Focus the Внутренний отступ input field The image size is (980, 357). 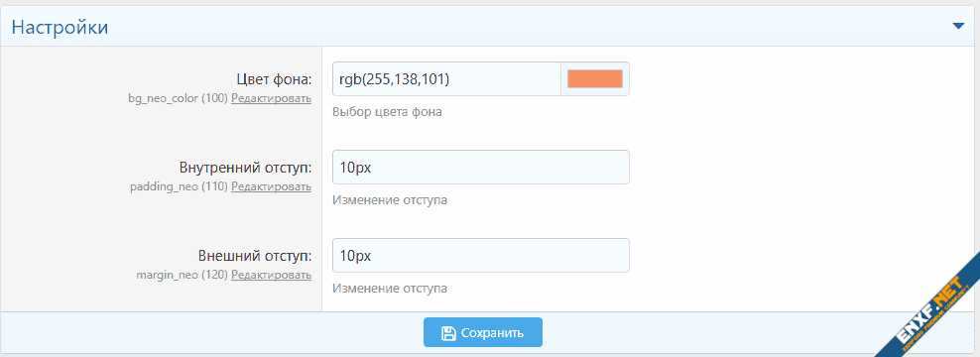481,167
